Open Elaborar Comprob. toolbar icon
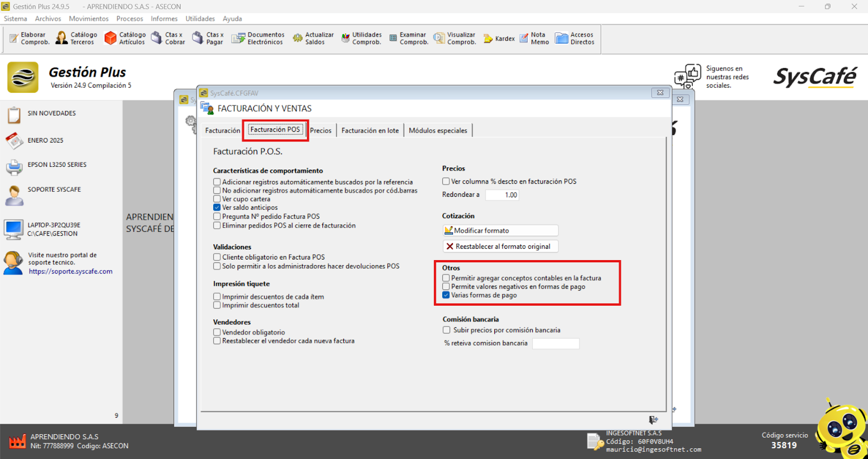Viewport: 868px width, 459px height. 14,38
